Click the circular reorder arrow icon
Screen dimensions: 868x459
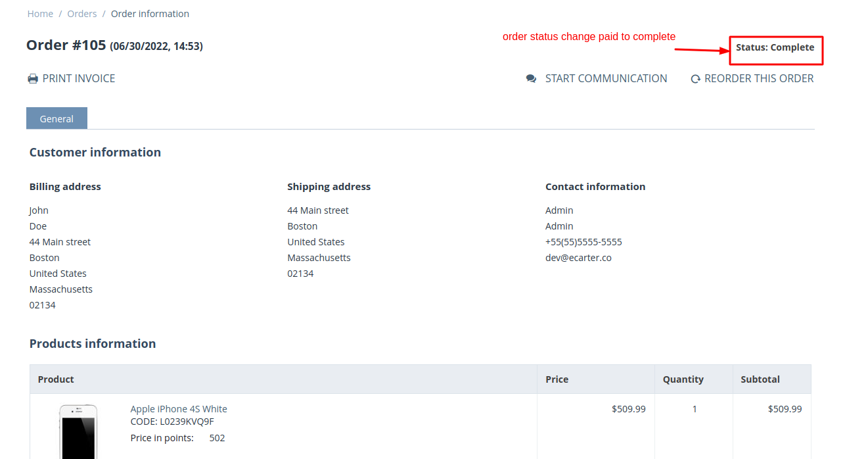tap(695, 80)
